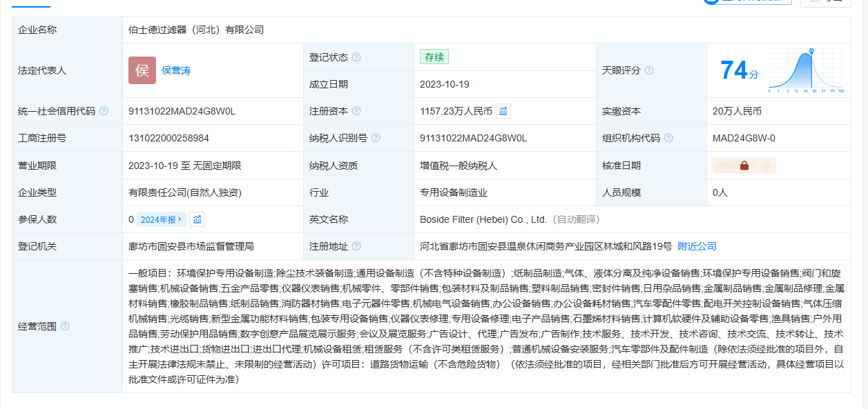Select the company name 伯士德过滤器（河北）有限公司
This screenshot has width=868, height=409.
point(196,30)
